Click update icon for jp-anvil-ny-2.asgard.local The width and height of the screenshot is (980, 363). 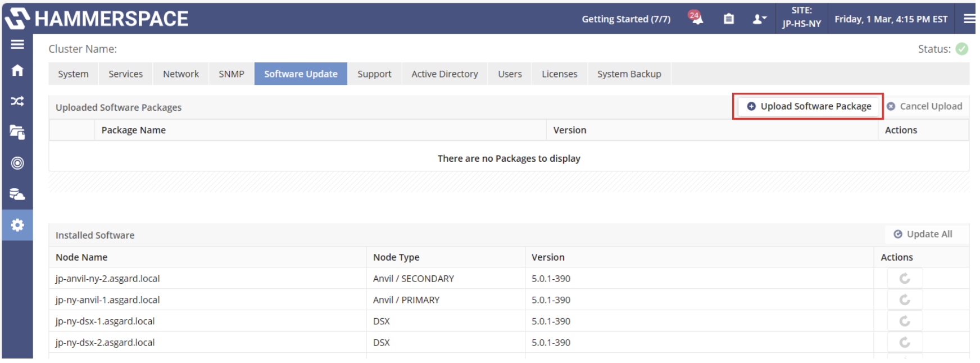point(905,279)
